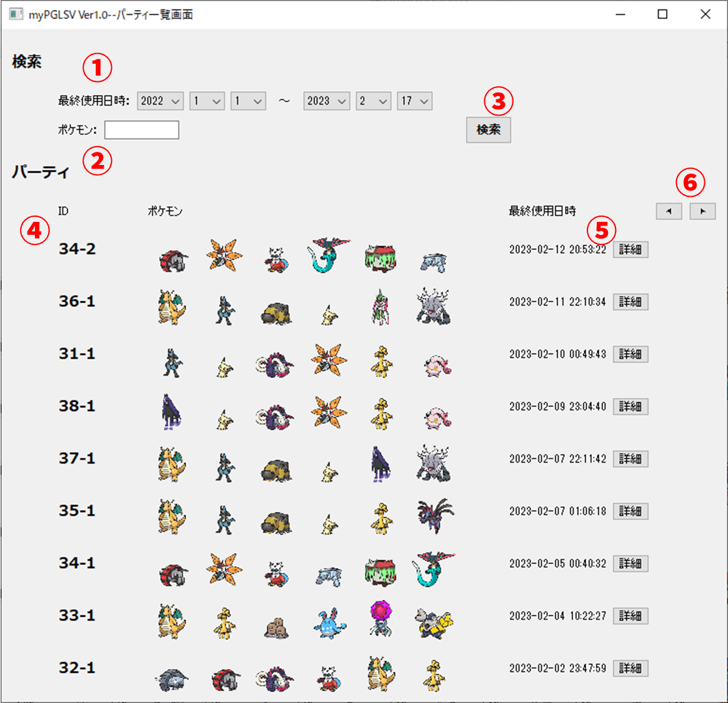Viewport: 728px width, 703px height.
Task: Select party ID 37-1
Action: click(77, 458)
